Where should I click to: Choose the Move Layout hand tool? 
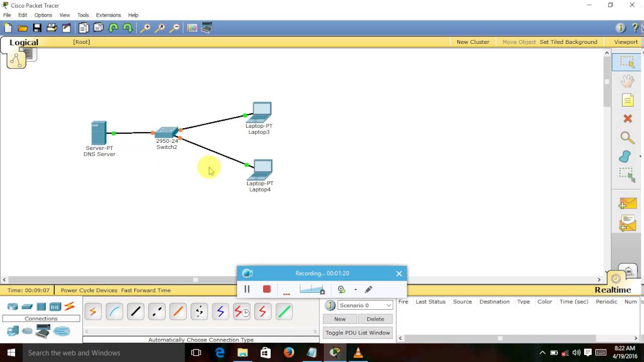tap(627, 81)
